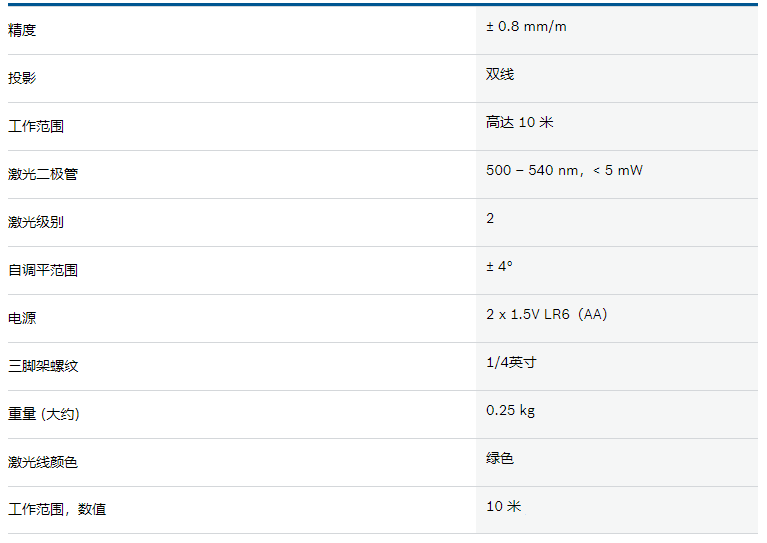This screenshot has height=543, width=767.
Task: Select the 500 – 540 nm diode value
Action: click(x=564, y=170)
